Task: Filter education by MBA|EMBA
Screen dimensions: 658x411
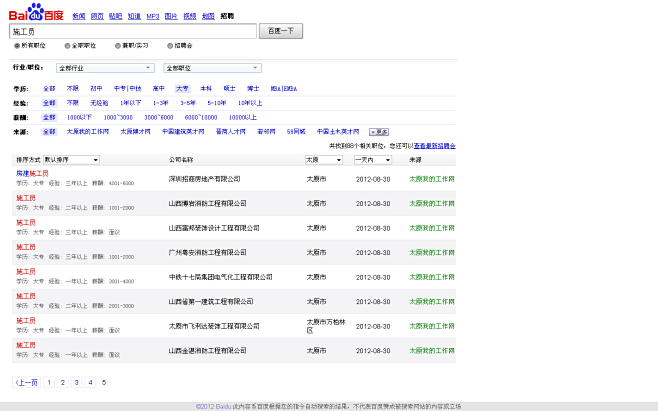Action: (284, 89)
